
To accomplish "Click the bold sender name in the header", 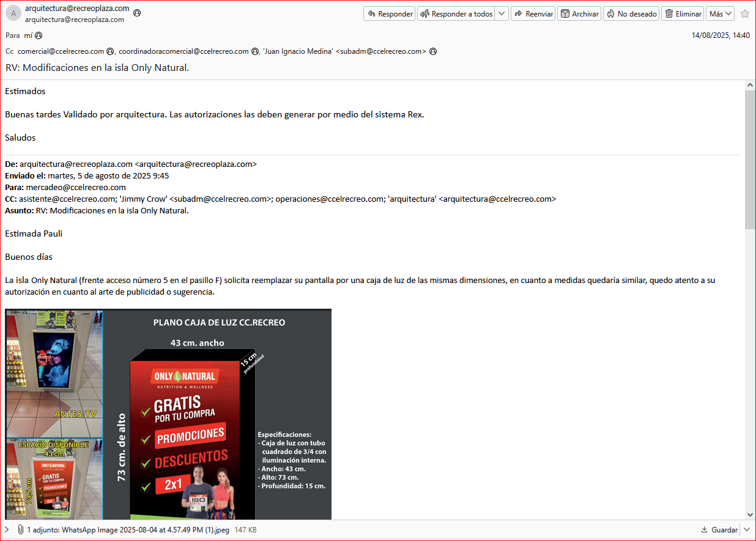I will pyautogui.click(x=77, y=9).
